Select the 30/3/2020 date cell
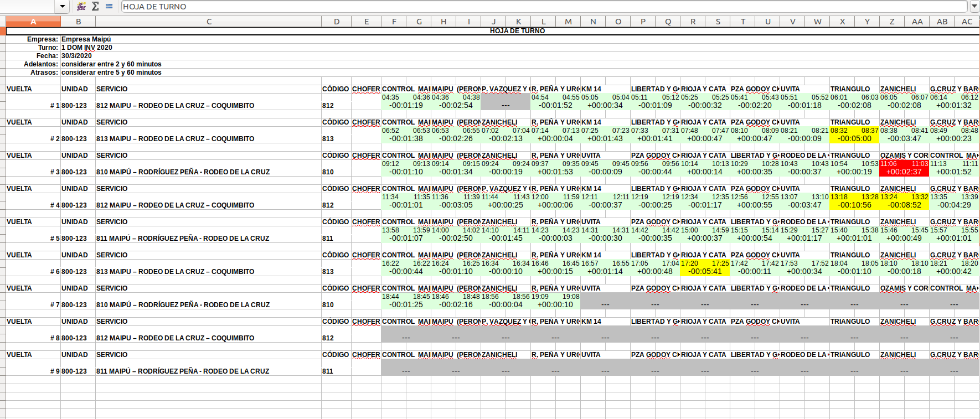 pos(77,56)
